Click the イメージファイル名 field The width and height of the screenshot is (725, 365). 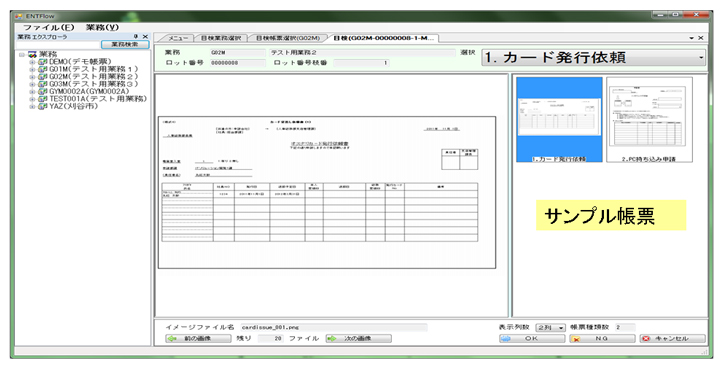pos(333,328)
